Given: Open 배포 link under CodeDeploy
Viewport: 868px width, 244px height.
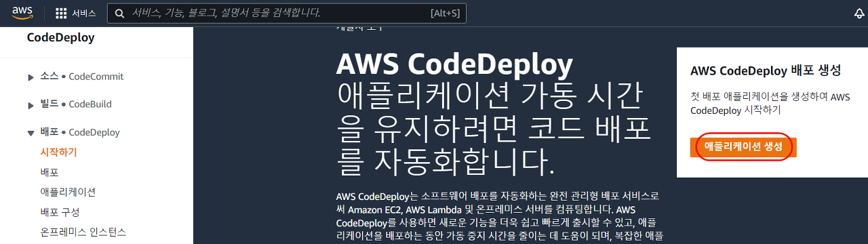Looking at the screenshot, I should click(50, 172).
